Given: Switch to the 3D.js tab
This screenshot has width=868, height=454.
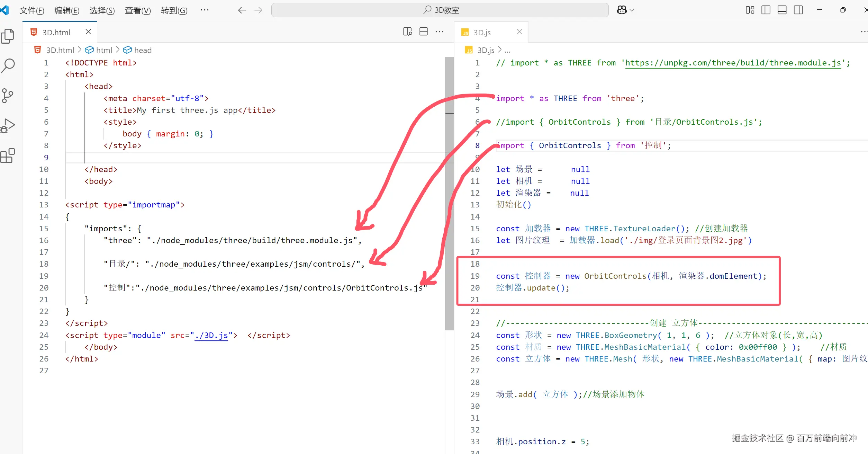Looking at the screenshot, I should 482,33.
